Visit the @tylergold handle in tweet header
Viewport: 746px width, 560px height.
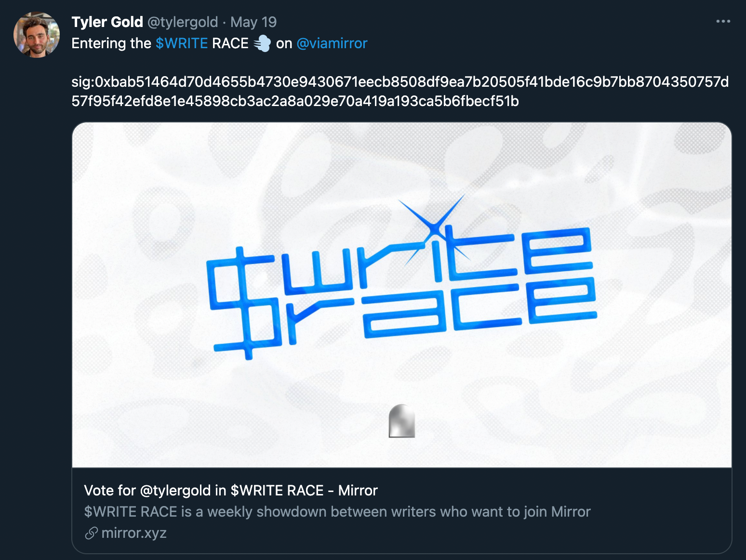tap(182, 22)
